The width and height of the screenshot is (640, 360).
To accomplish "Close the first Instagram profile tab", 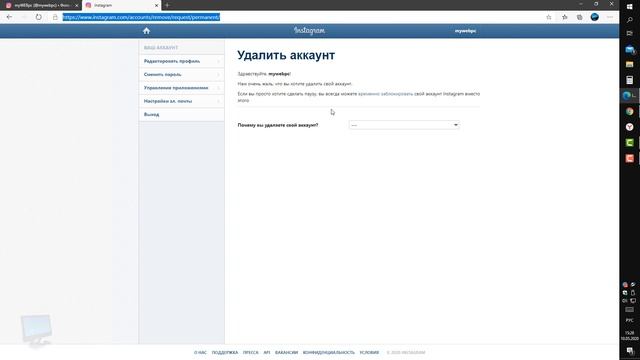I will pos(76,5).
